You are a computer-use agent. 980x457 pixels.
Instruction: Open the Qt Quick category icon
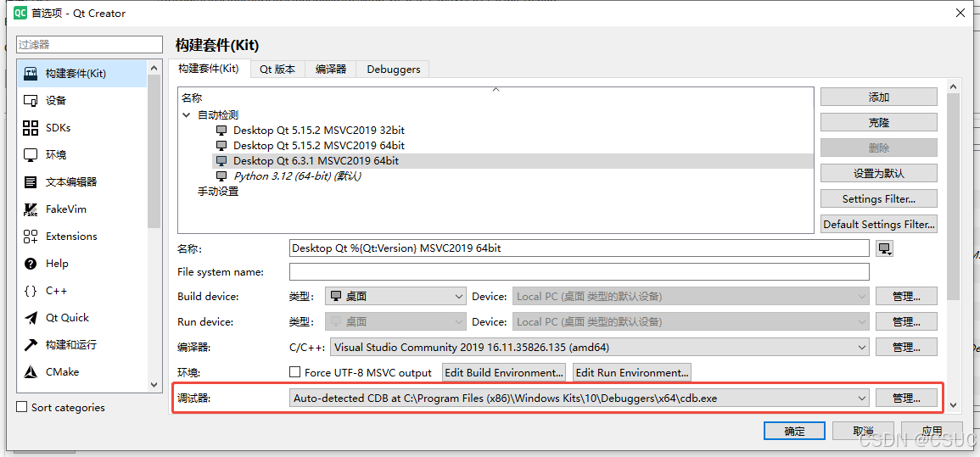(31, 318)
